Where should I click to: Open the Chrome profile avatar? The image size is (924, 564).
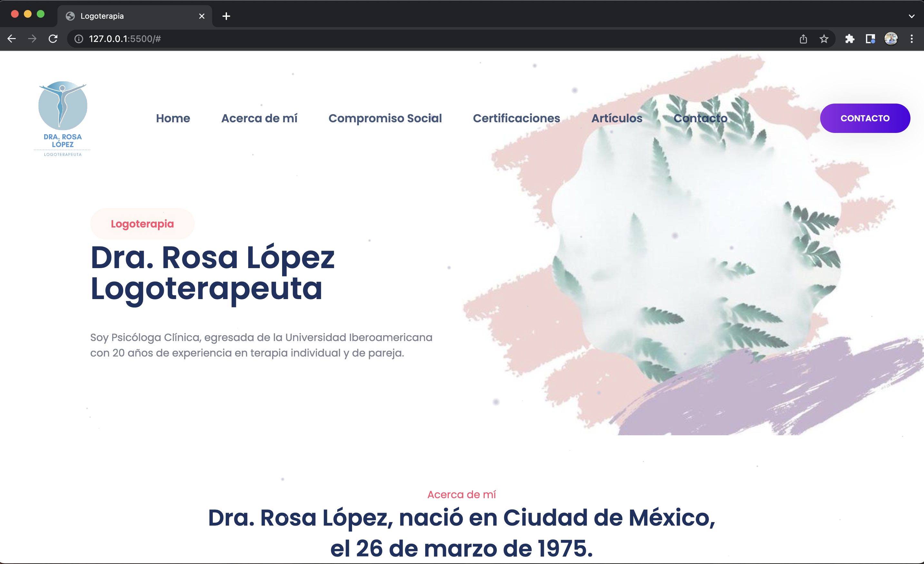[x=890, y=39]
